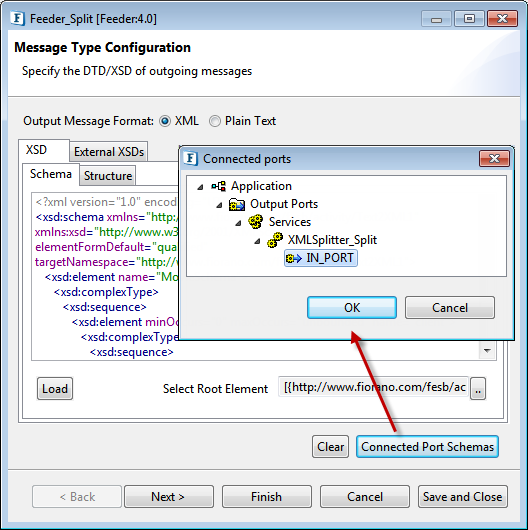Open the Structure tab
The image size is (528, 530).
108,175
